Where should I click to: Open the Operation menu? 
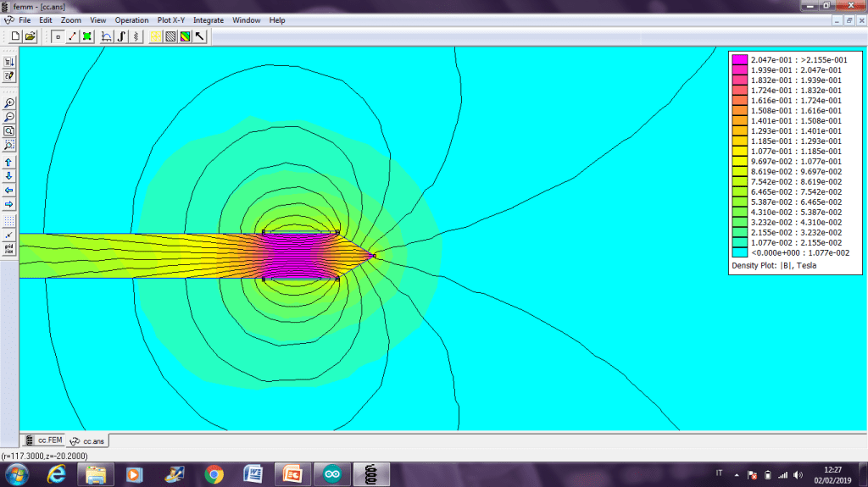coord(131,19)
